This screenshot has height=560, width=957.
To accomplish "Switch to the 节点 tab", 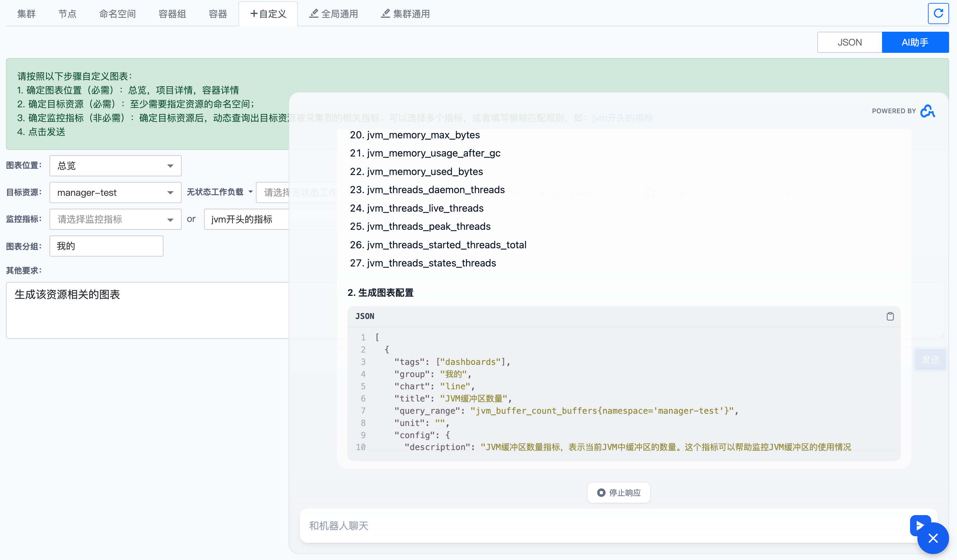I will [x=67, y=14].
